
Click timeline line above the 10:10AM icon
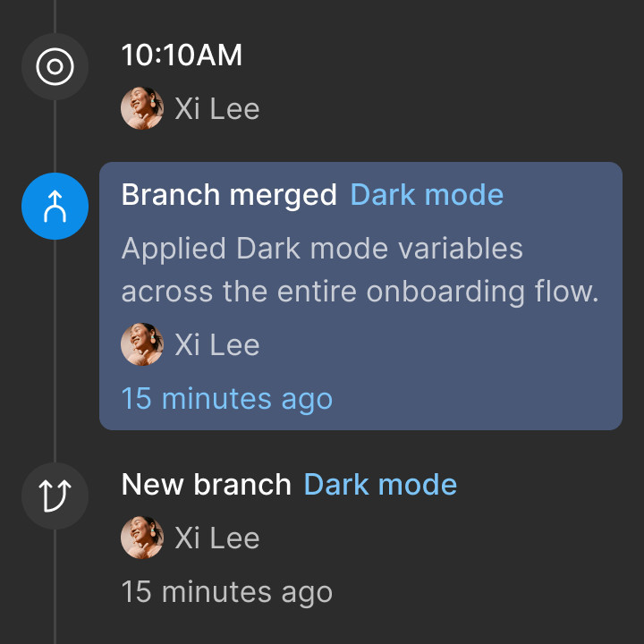(x=55, y=16)
